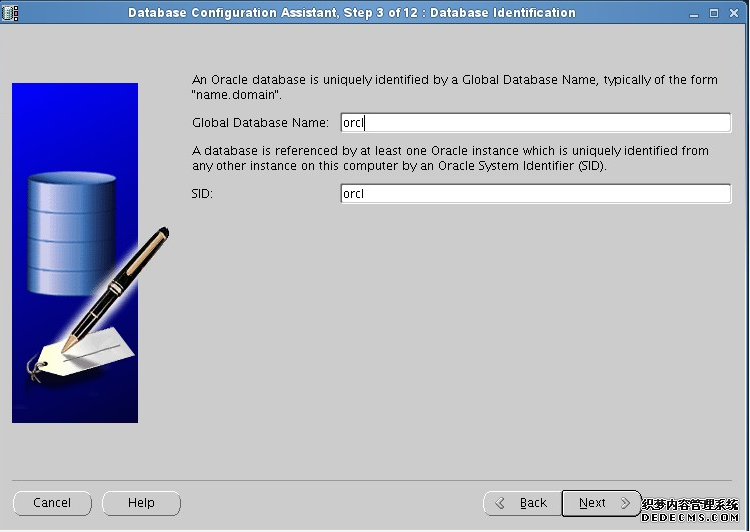Click inside the SID text field
750x532 pixels.
[535, 194]
